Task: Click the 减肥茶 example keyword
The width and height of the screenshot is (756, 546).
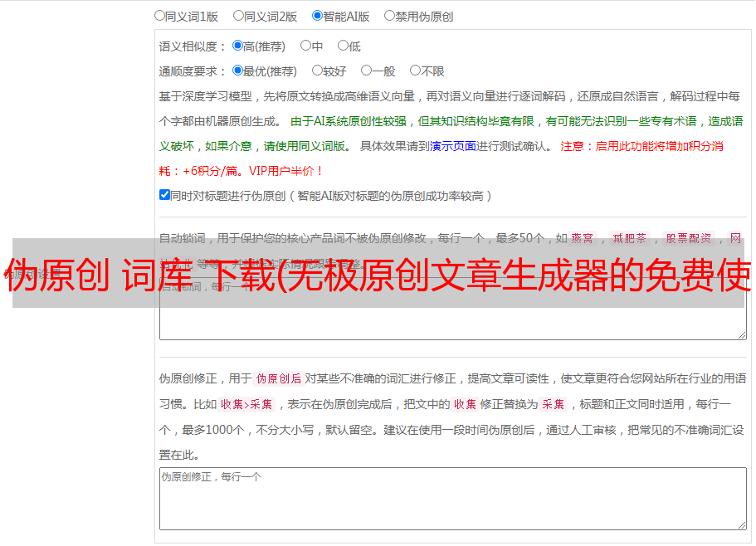Action: coord(630,238)
